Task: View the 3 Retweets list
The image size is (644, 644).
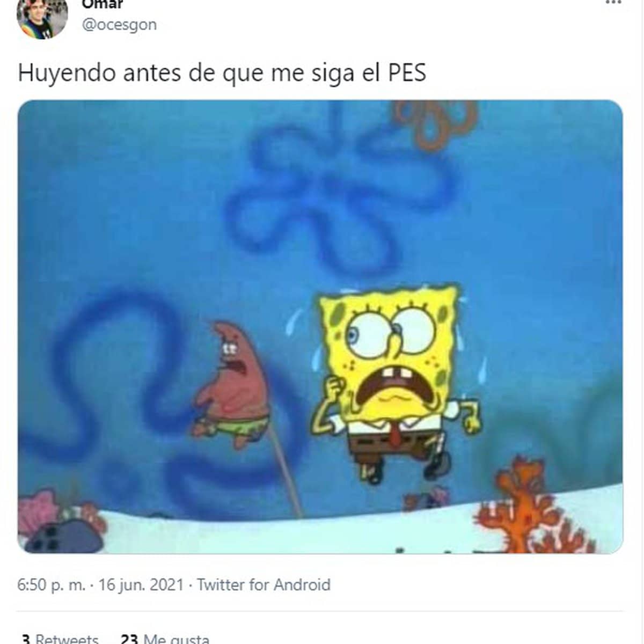Action: point(59,639)
